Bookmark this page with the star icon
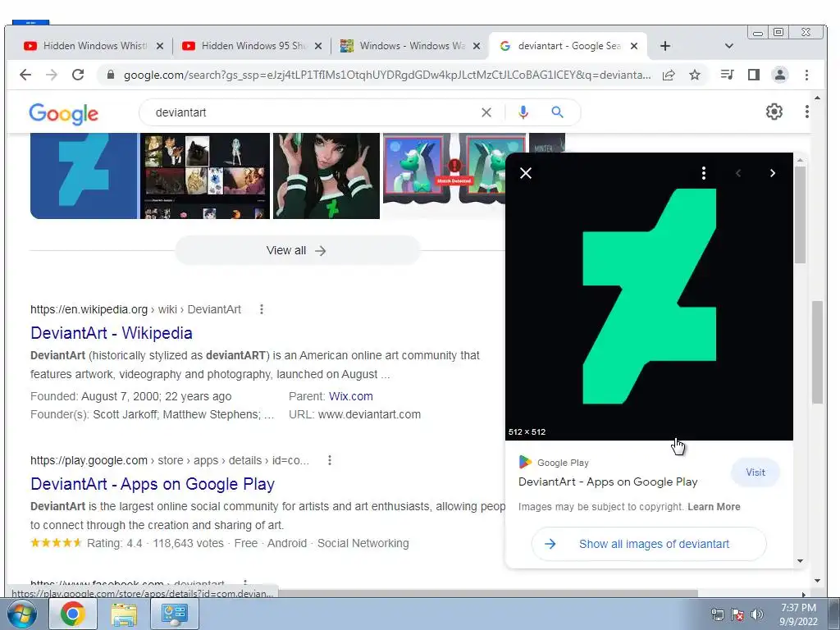Screen dimensions: 840x630 [695, 75]
